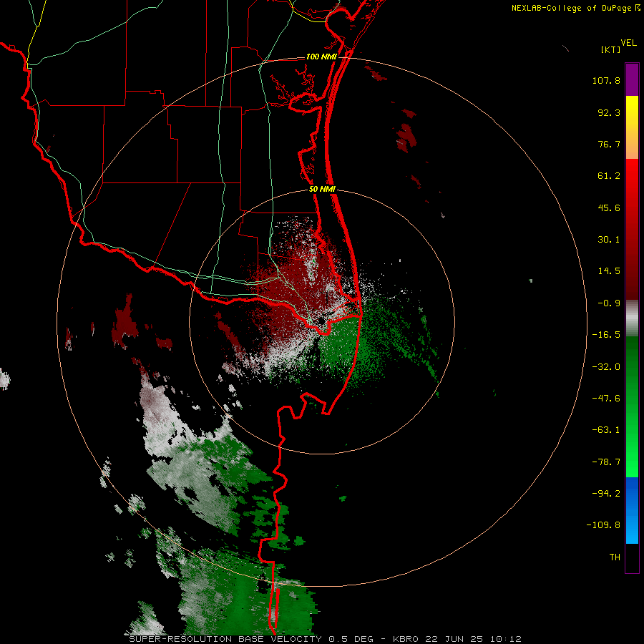The height and width of the screenshot is (644, 644).
Task: Click the 14.5 velocity legend value
Action: click(609, 271)
